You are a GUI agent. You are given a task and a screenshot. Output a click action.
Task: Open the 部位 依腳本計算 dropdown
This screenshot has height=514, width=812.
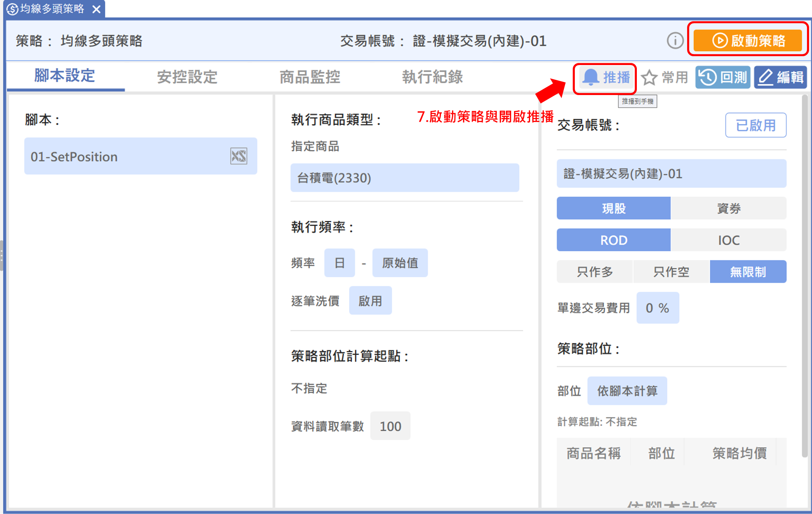[x=627, y=391]
